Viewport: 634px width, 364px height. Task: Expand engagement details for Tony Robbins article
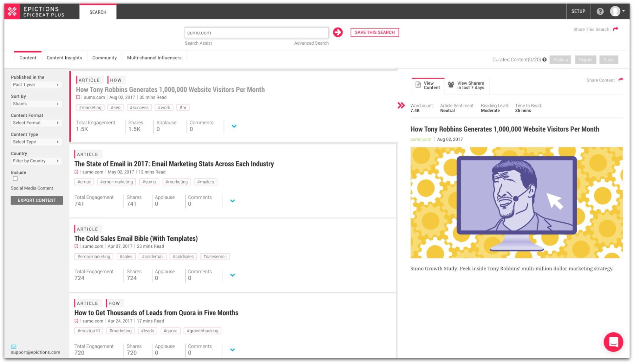(x=234, y=126)
